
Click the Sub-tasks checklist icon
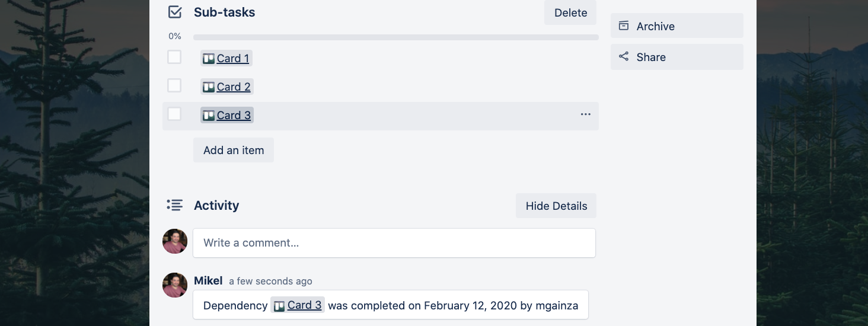pyautogui.click(x=175, y=12)
